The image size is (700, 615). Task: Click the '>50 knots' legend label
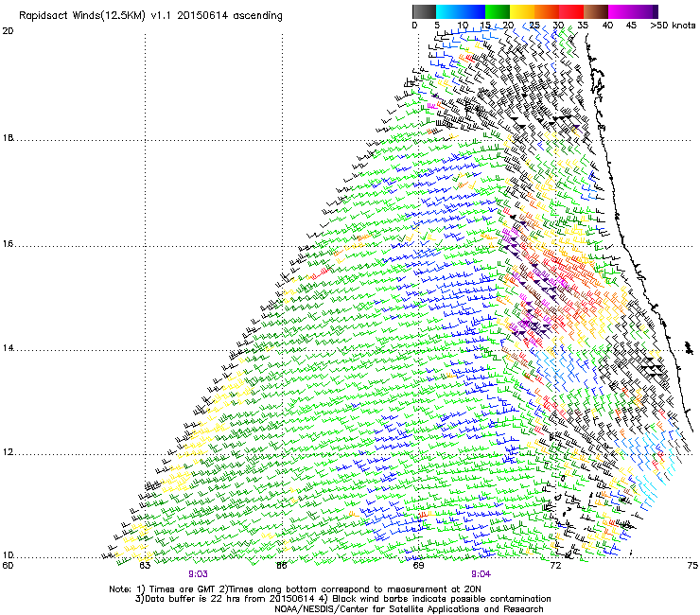673,26
